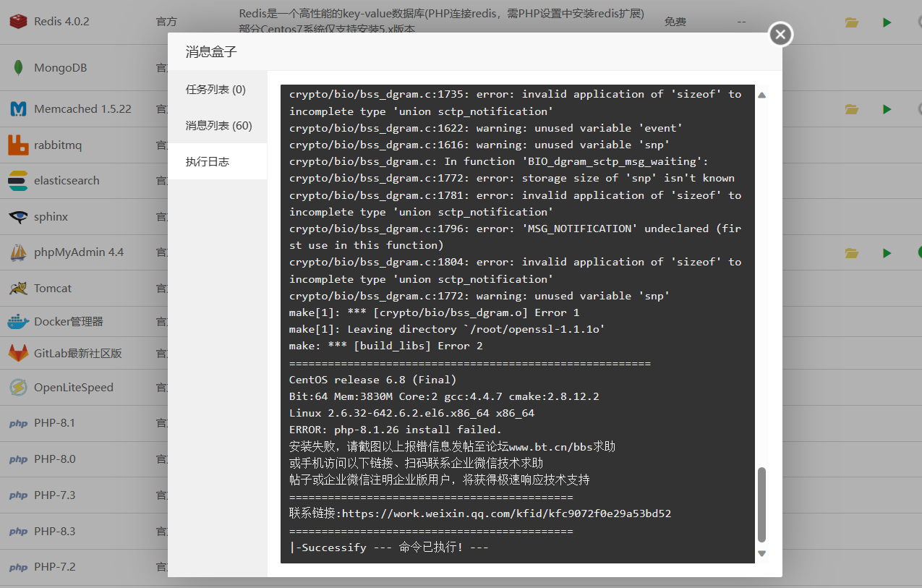
Task: Click the Docker whale icon
Action: point(18,322)
